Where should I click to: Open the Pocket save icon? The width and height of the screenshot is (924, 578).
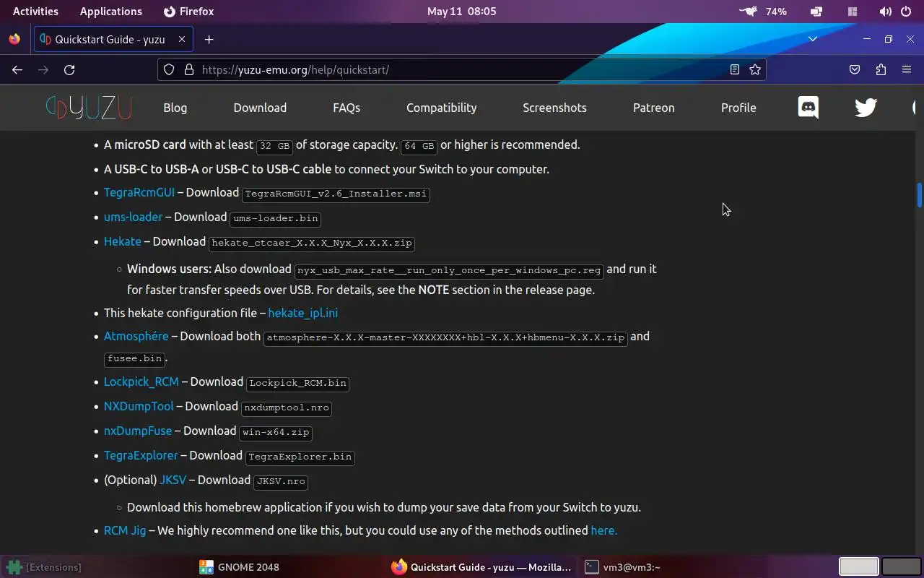[855, 69]
